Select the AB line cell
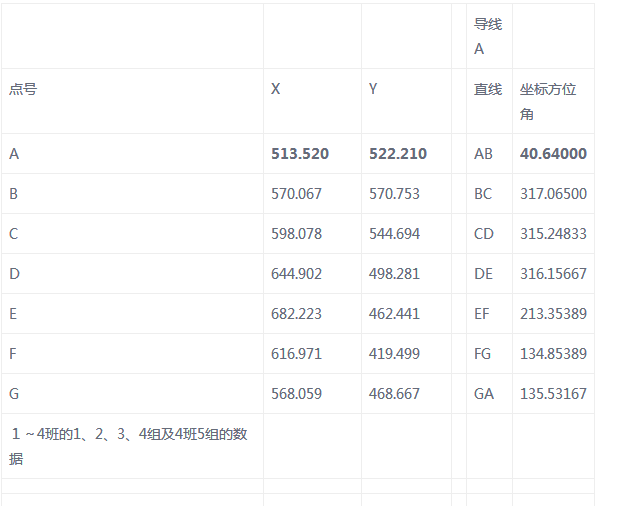Image resolution: width=619 pixels, height=506 pixels. tap(484, 154)
